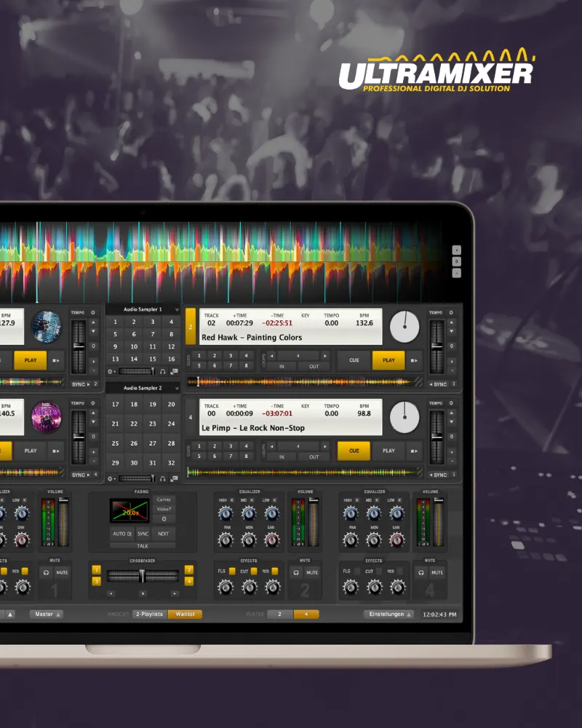Trigger sample pad 7 in Audio Sampler 1

pos(153,334)
